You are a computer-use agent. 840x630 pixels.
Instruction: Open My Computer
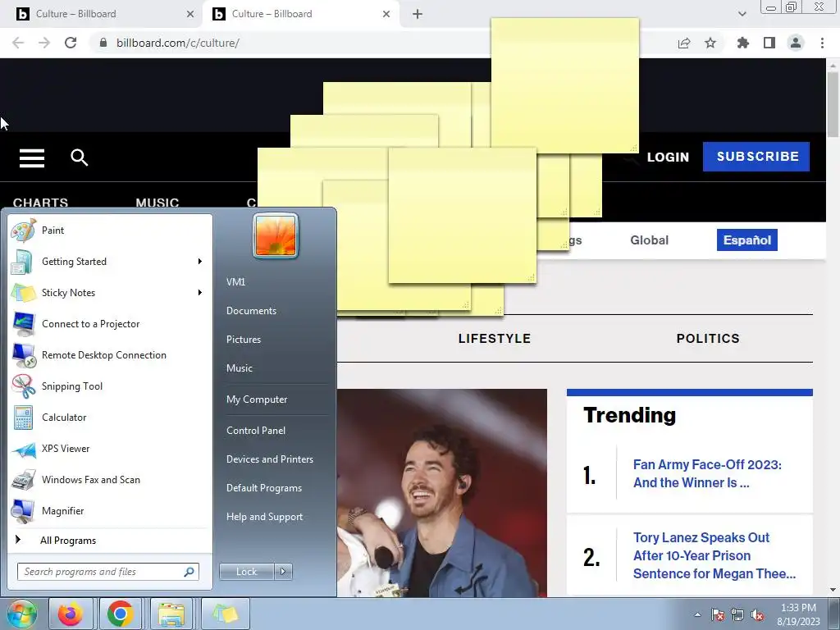(257, 399)
